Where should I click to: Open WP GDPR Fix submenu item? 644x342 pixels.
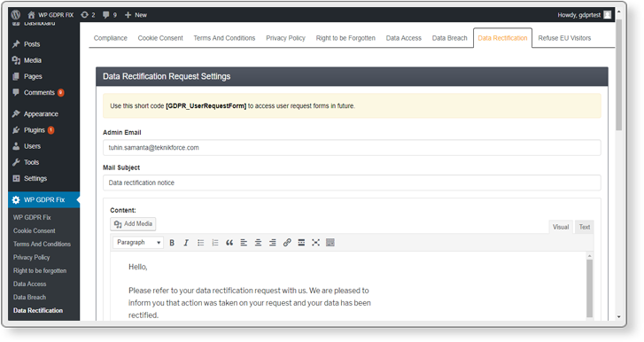32,217
